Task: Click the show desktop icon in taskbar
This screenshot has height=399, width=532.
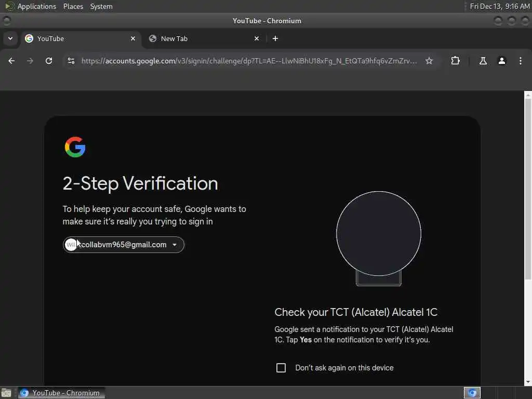Action: point(6,393)
